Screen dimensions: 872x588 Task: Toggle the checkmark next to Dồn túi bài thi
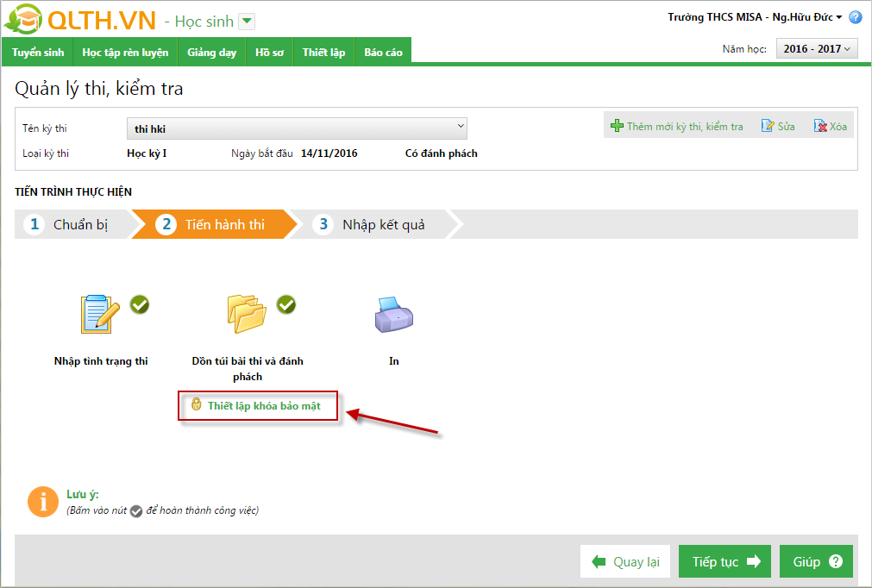(x=286, y=304)
